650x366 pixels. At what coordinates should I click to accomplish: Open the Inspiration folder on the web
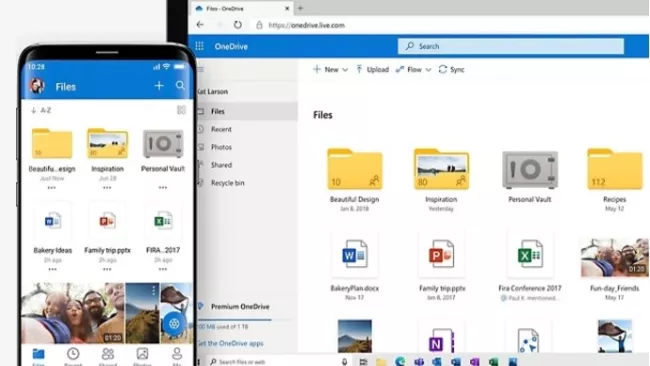(x=441, y=170)
